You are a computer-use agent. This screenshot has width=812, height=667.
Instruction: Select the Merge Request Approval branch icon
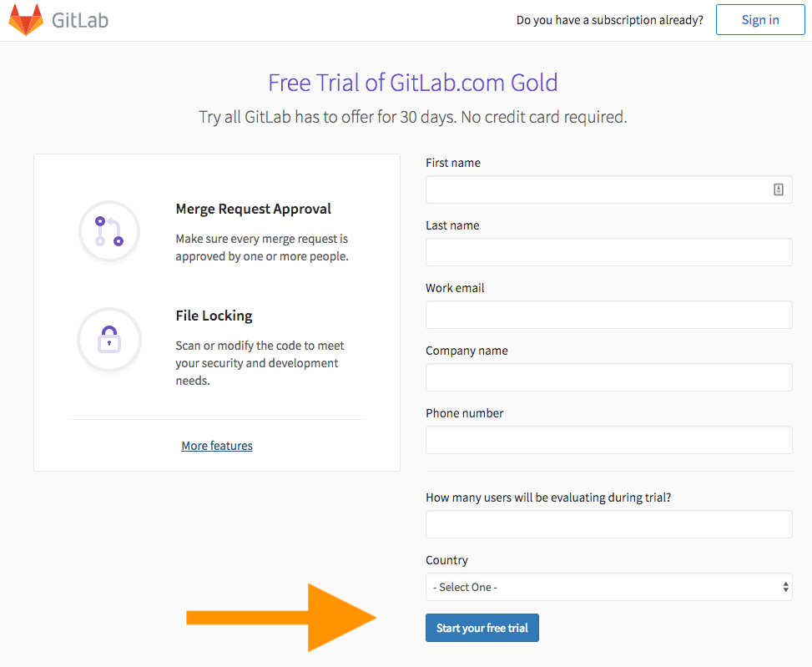point(109,231)
